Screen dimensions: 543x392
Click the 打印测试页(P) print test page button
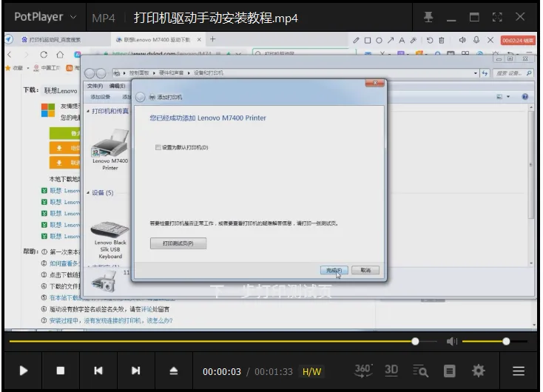(178, 243)
